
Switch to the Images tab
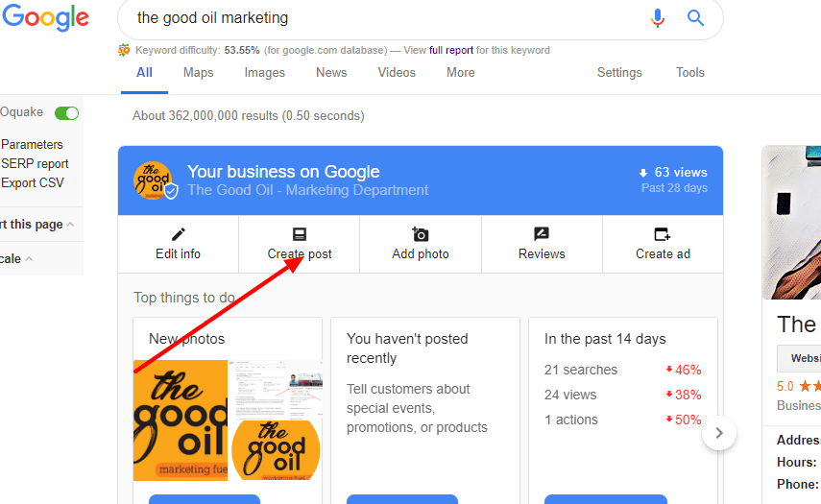coord(264,73)
